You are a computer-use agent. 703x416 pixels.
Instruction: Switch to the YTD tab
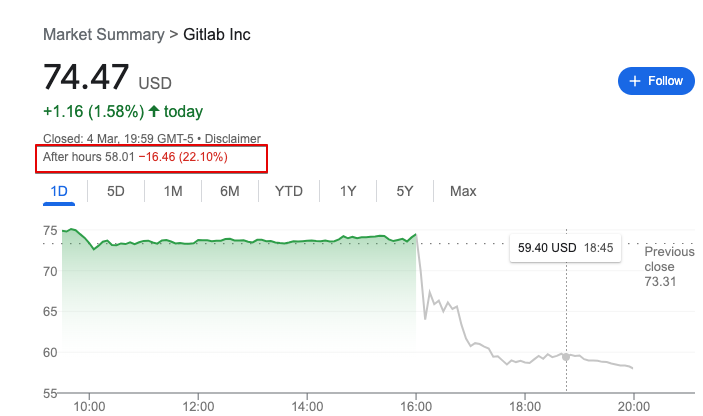(289, 191)
